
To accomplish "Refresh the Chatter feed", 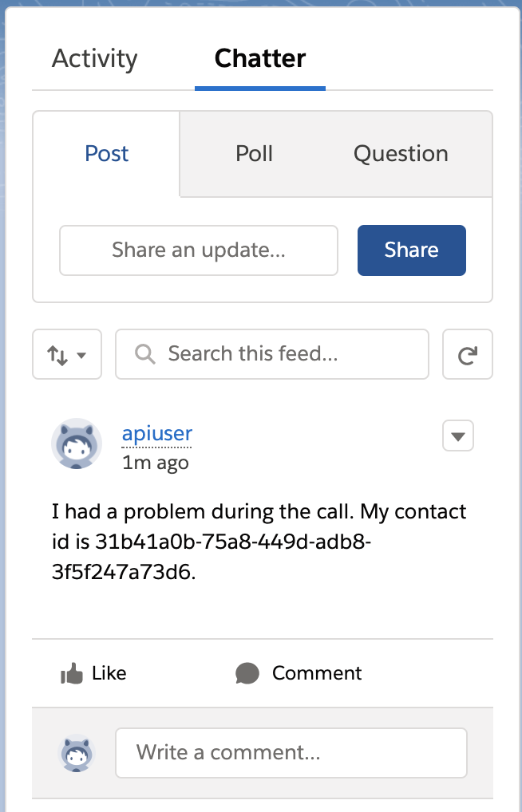I will coord(467,354).
